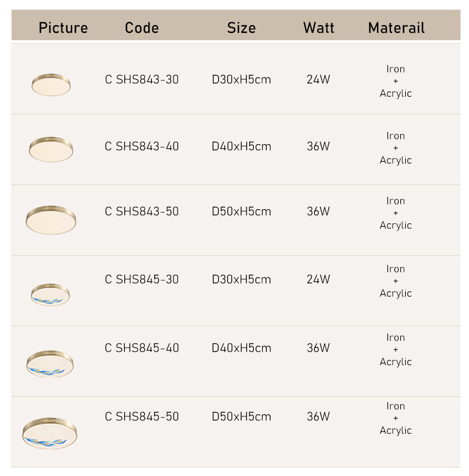Select product code C SHS845-40
The image size is (469, 476).
(x=142, y=348)
